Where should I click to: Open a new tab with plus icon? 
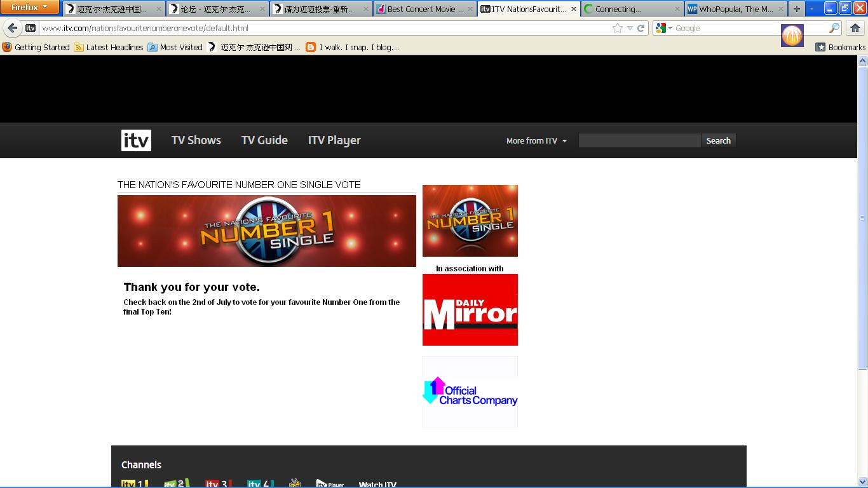tap(796, 9)
